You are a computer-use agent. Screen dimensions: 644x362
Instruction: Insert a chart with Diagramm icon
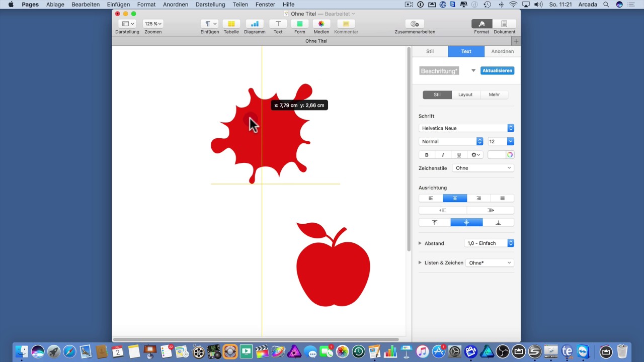(x=255, y=24)
